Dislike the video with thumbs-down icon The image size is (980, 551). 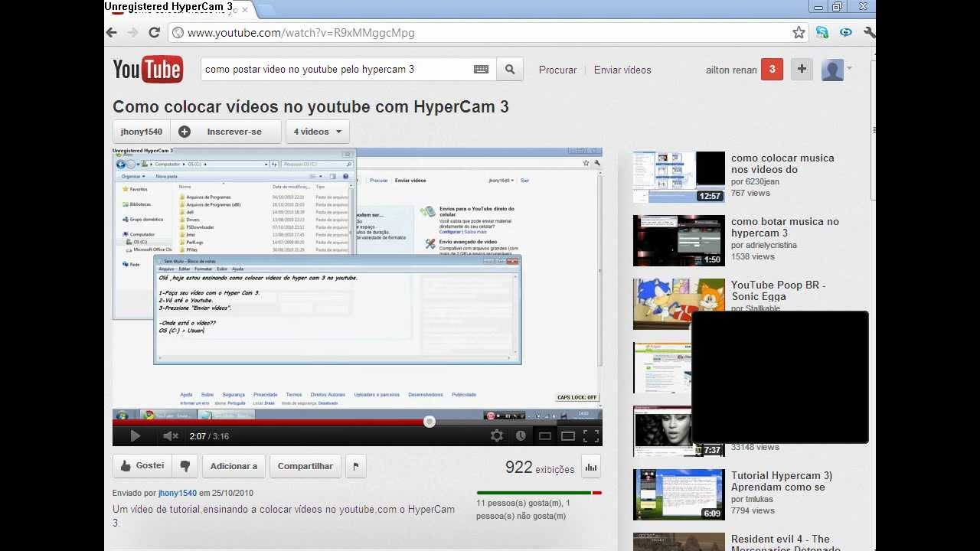point(185,466)
